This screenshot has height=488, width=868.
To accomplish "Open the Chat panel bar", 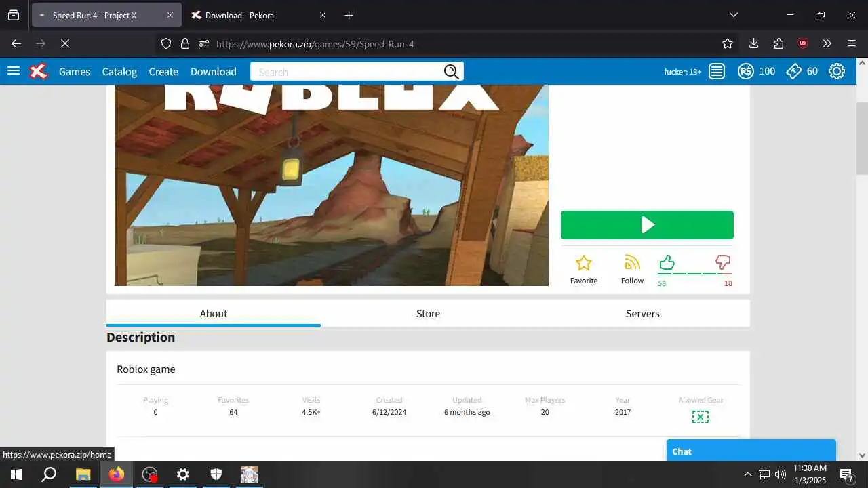I will (751, 451).
